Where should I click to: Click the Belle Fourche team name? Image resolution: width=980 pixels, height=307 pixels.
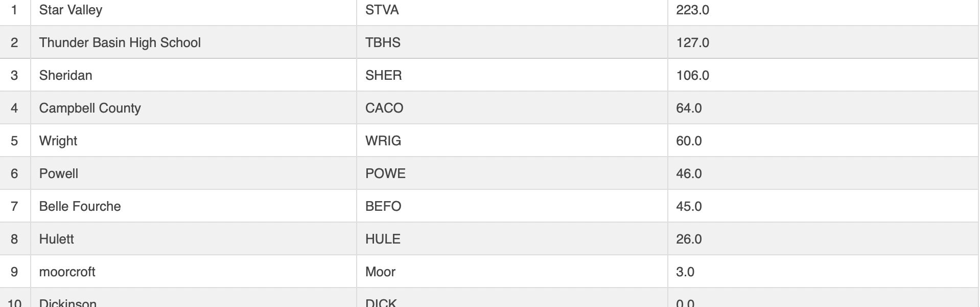click(x=80, y=206)
